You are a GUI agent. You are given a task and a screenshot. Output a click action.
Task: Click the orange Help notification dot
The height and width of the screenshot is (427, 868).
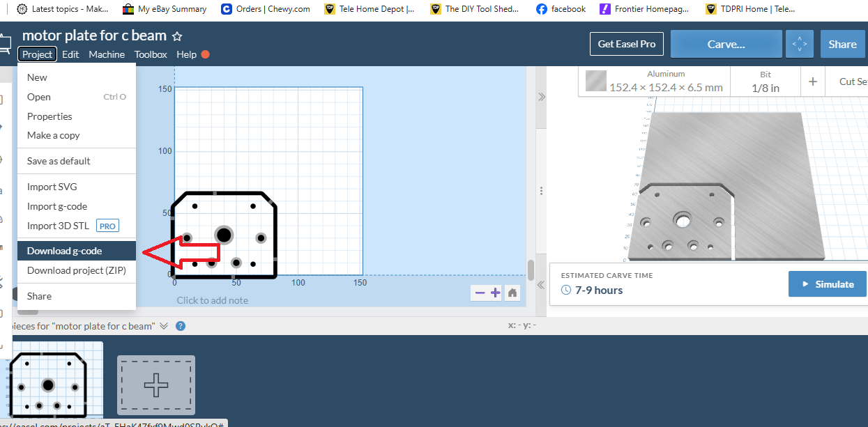click(x=206, y=54)
